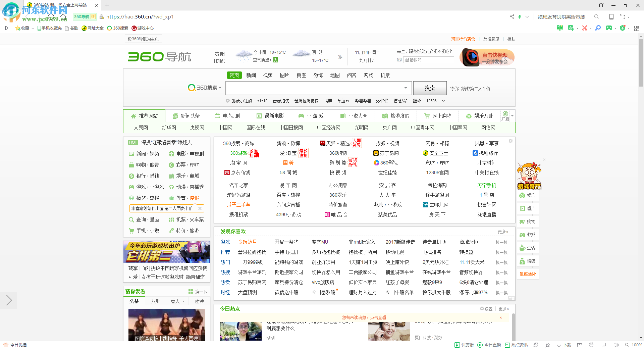The width and height of the screenshot is (644, 349).
Task: Click the settings gear above site grid
Action: click(511, 141)
